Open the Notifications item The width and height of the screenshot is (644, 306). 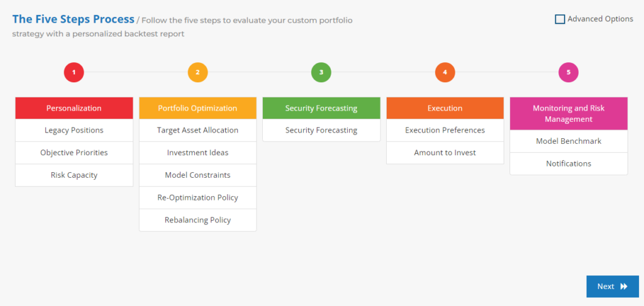(569, 163)
